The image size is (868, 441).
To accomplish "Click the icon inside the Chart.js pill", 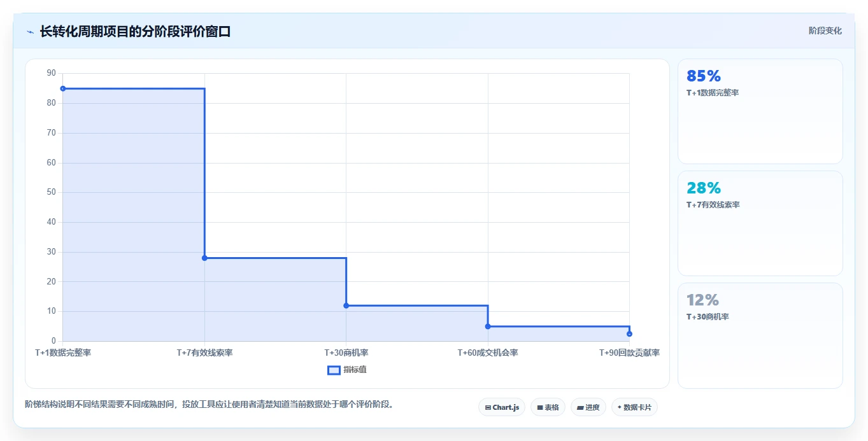I will (488, 407).
